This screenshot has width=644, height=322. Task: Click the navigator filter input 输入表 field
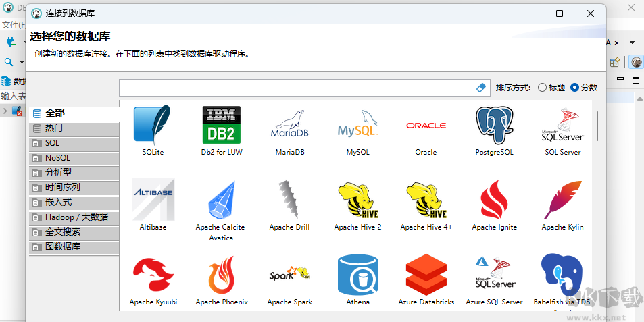(x=13, y=96)
